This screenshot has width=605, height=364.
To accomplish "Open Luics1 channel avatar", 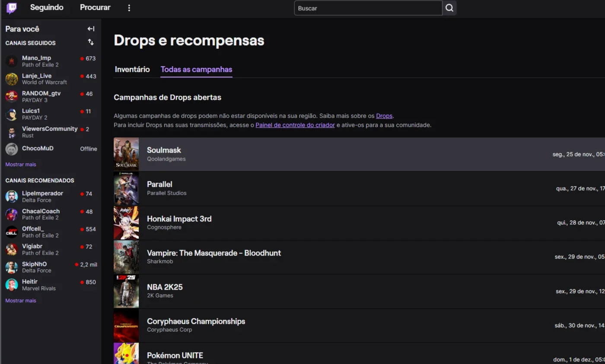I will click(12, 114).
